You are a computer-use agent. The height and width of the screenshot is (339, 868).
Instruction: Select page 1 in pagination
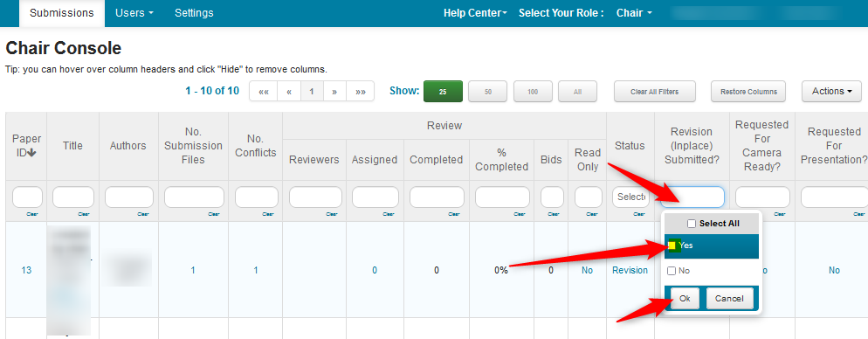point(312,92)
